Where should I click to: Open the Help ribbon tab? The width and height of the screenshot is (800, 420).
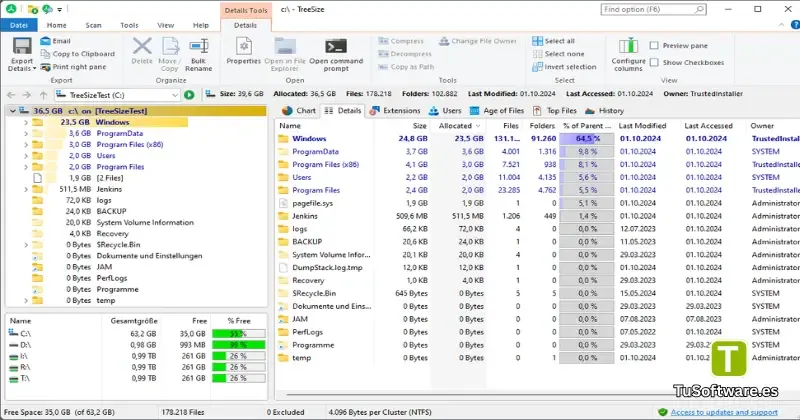201,25
